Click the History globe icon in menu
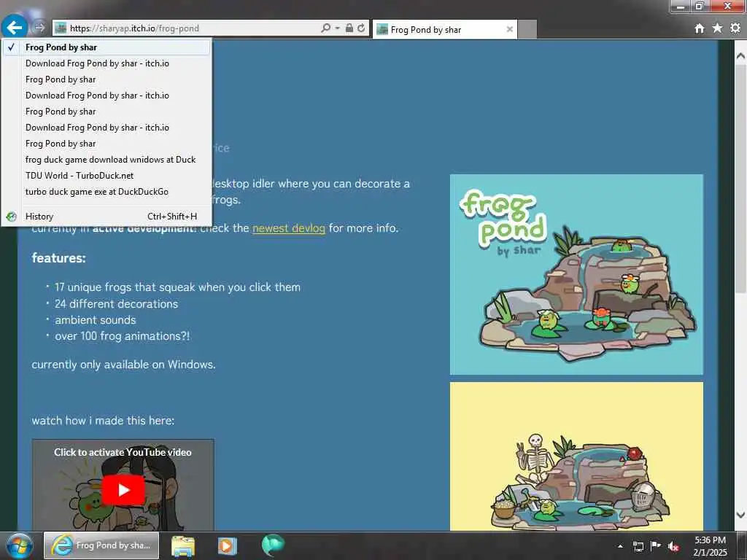Viewport: 747px width, 560px height. pyautogui.click(x=12, y=217)
